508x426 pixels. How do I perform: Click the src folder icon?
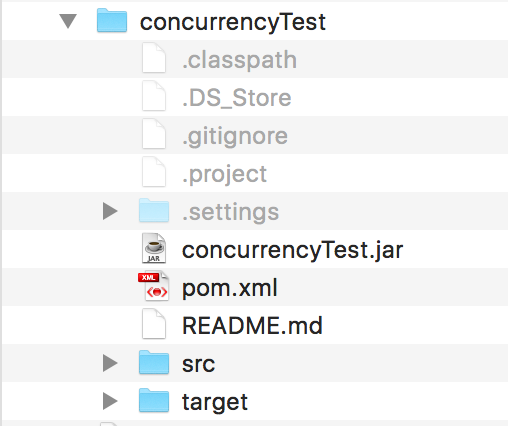[154, 362]
